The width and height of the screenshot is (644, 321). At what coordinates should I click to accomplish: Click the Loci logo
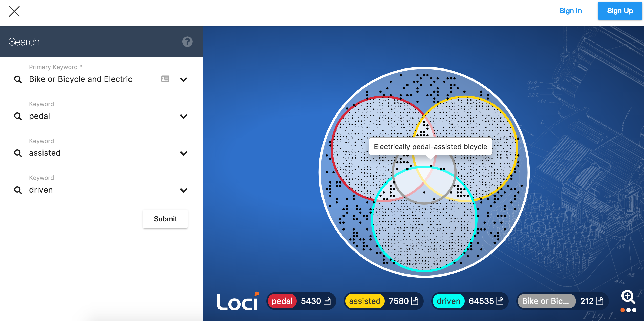237,301
